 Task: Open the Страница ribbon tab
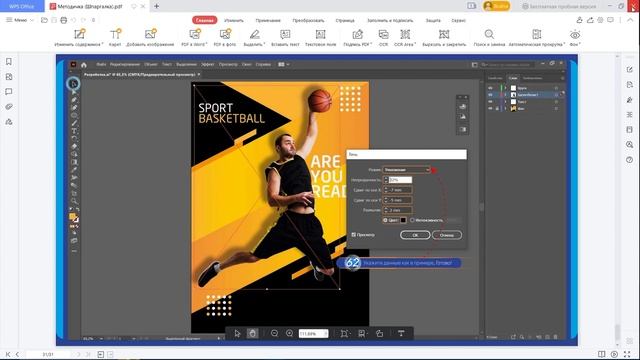[345, 20]
